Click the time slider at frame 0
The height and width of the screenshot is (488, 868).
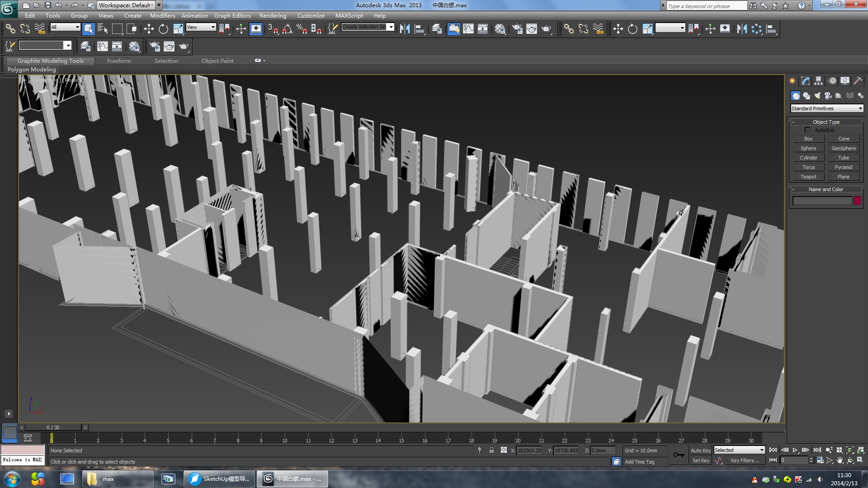pos(52,438)
